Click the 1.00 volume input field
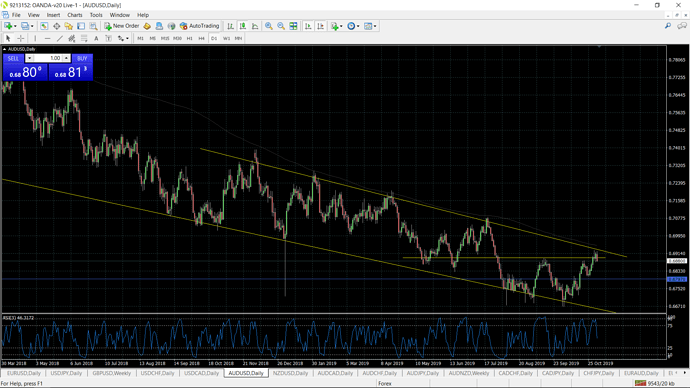 (x=48, y=58)
